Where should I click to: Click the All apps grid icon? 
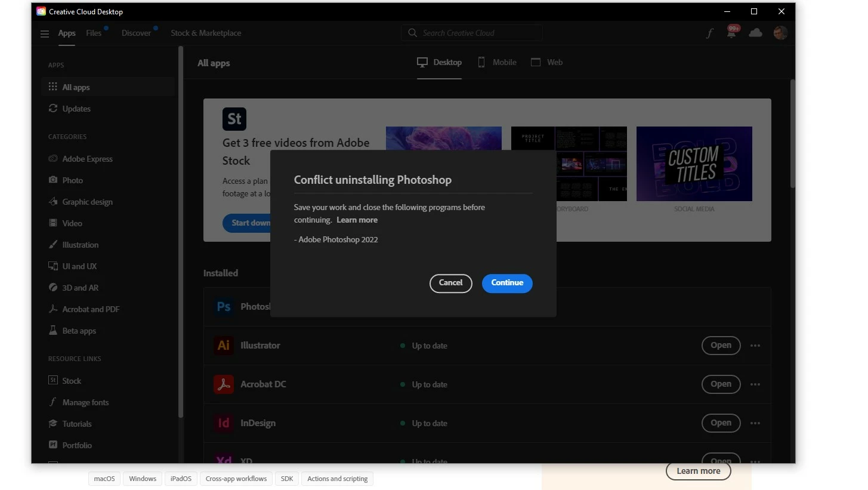52,87
